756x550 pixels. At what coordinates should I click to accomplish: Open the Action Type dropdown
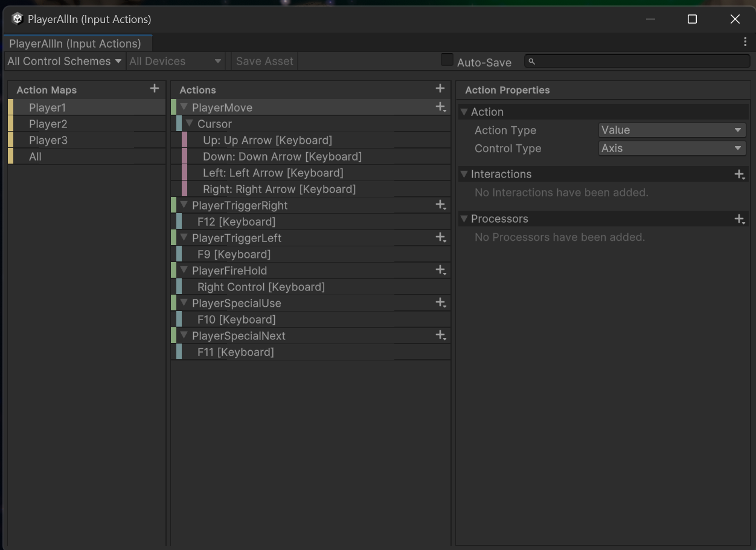tap(671, 130)
